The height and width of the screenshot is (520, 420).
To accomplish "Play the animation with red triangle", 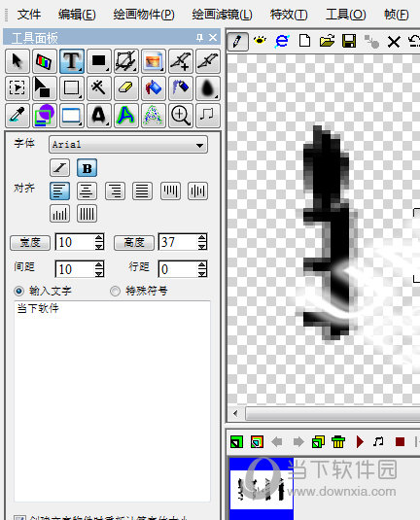I will tap(360, 441).
